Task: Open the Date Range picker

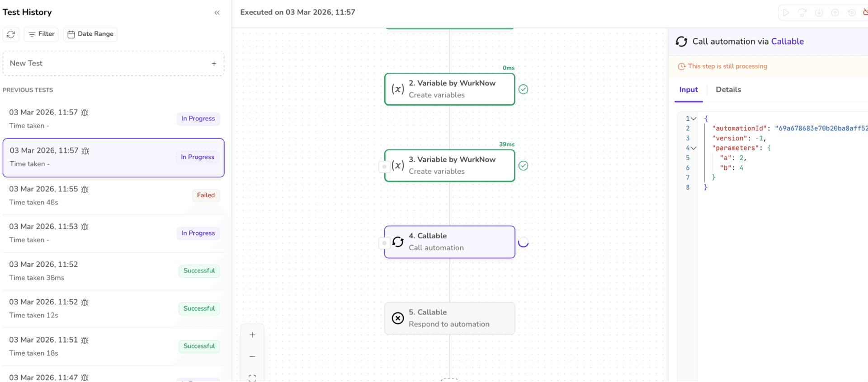Action: click(x=90, y=34)
